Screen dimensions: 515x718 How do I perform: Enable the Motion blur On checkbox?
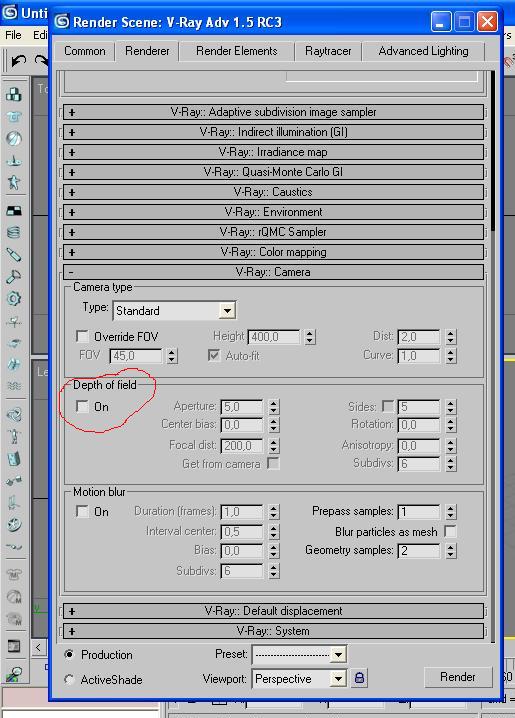coord(82,511)
